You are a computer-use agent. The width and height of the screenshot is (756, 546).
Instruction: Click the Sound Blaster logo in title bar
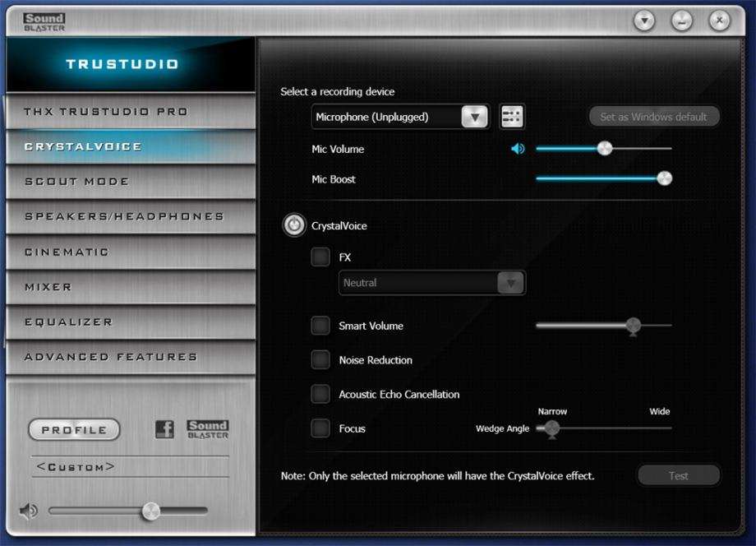(x=44, y=21)
